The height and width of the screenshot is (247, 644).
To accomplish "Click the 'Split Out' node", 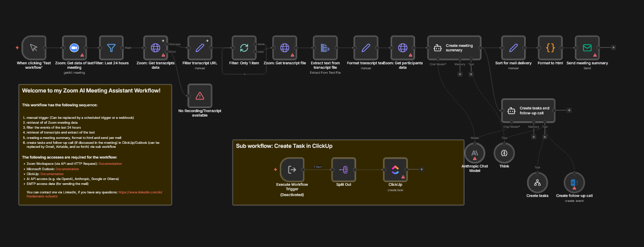I will [x=344, y=169].
